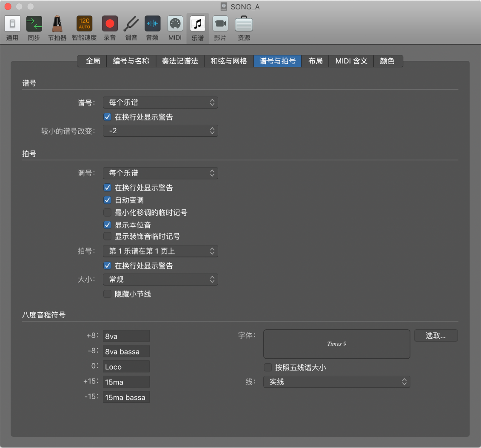Click the -15 field containing 15ma bassa
Screen dimensions: 481x448
(x=126, y=397)
